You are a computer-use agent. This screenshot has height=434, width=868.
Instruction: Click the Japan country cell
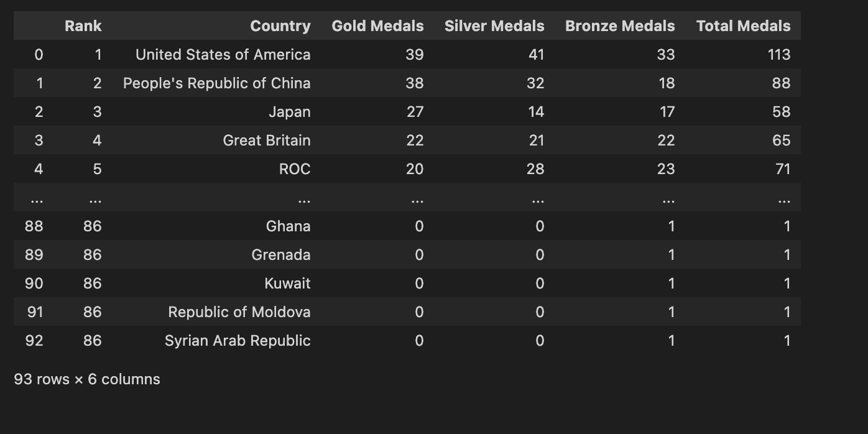coord(289,112)
